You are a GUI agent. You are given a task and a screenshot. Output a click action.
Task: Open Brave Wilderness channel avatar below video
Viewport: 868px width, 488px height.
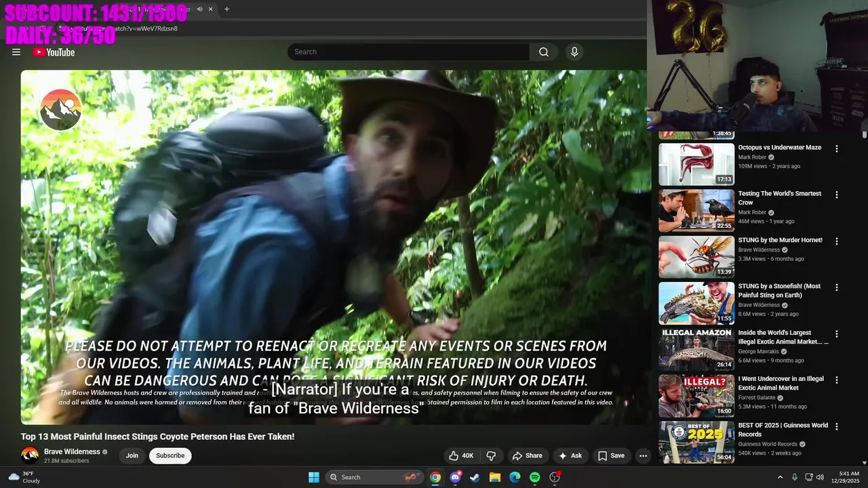click(x=30, y=455)
